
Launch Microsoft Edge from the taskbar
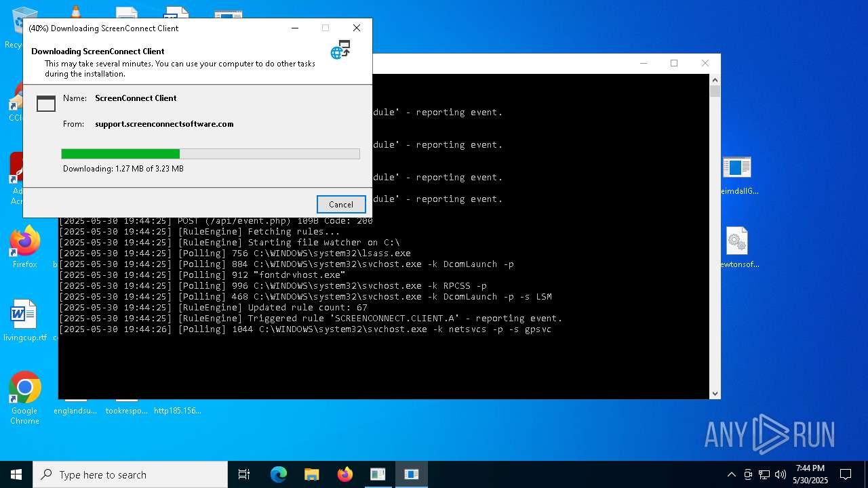coord(279,474)
